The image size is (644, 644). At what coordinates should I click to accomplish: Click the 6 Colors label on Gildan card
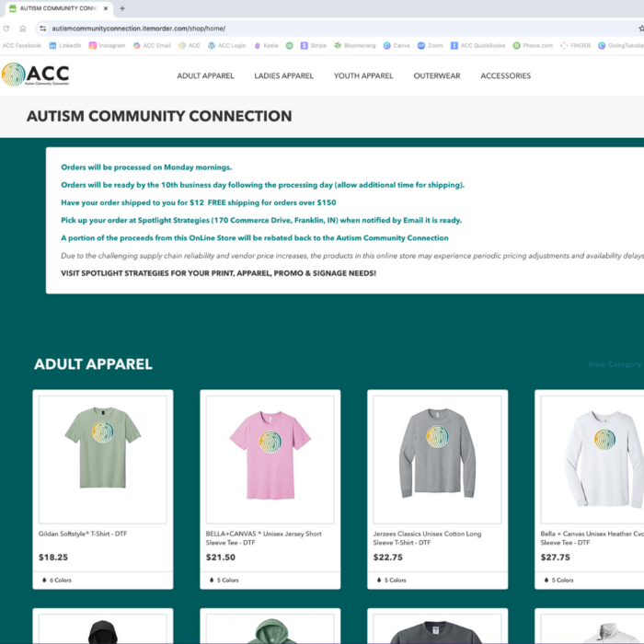(61, 581)
